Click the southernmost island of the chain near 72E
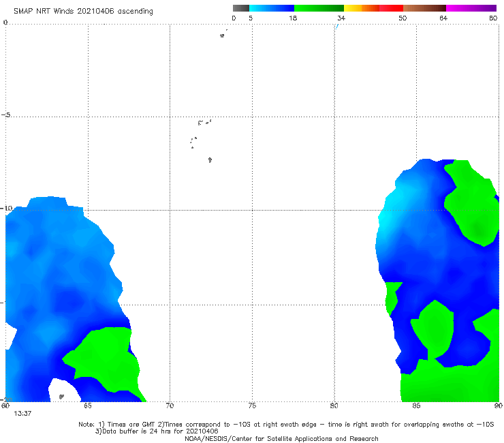 [210, 160]
